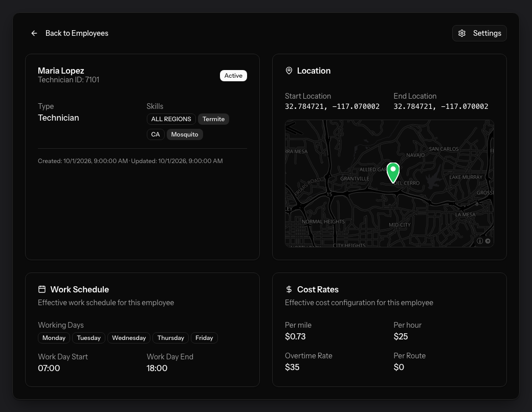Click the green map marker

[393, 173]
